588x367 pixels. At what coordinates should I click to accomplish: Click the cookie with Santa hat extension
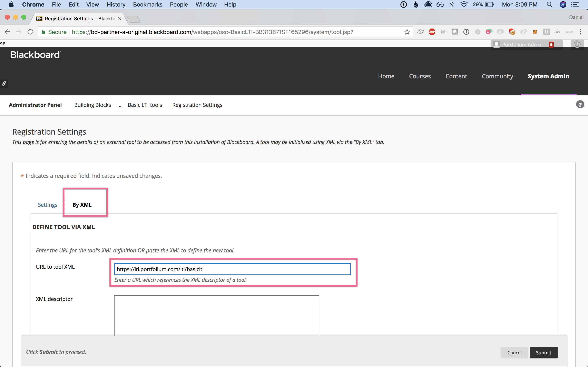512,32
